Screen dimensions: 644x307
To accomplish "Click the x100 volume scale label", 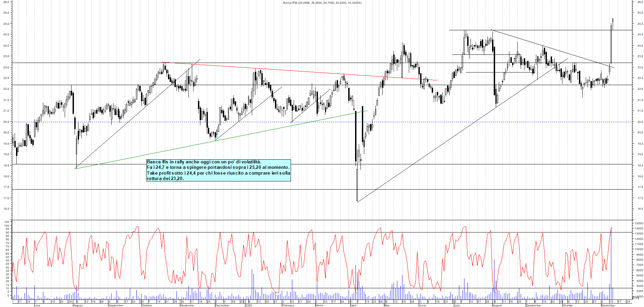I will 636,298.
